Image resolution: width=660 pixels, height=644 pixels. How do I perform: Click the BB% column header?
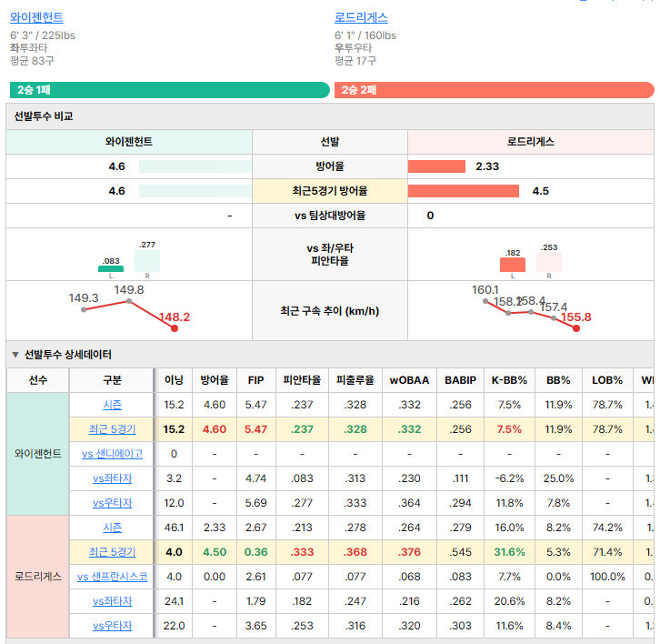[x=558, y=380]
